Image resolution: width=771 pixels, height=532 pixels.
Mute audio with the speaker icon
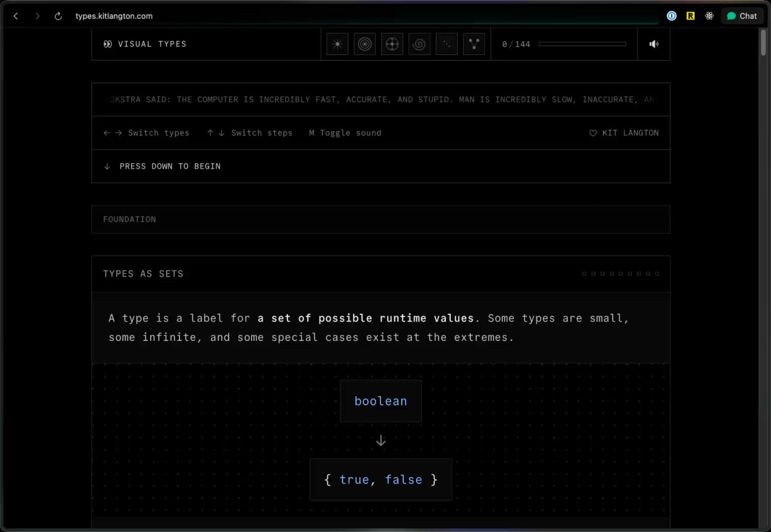(654, 44)
